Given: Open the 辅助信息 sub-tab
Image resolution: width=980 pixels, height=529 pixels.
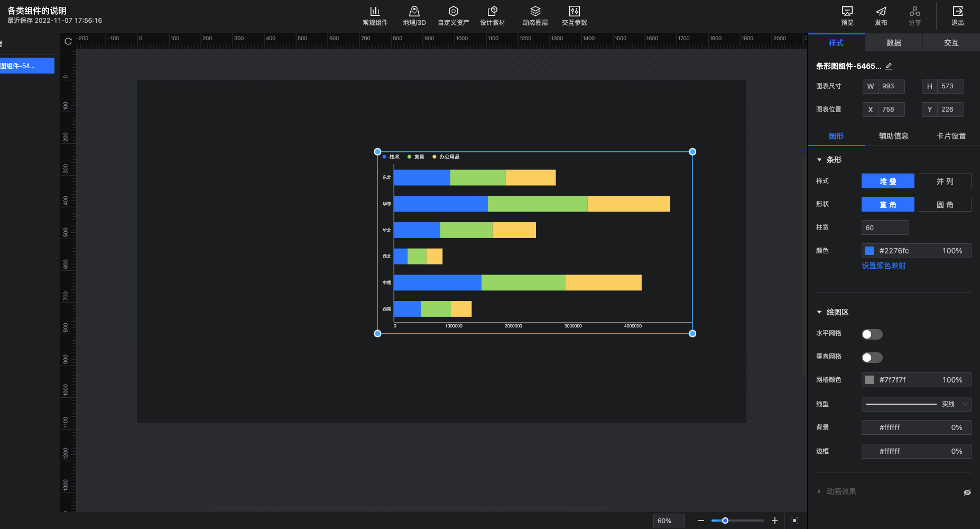Looking at the screenshot, I should pos(894,136).
